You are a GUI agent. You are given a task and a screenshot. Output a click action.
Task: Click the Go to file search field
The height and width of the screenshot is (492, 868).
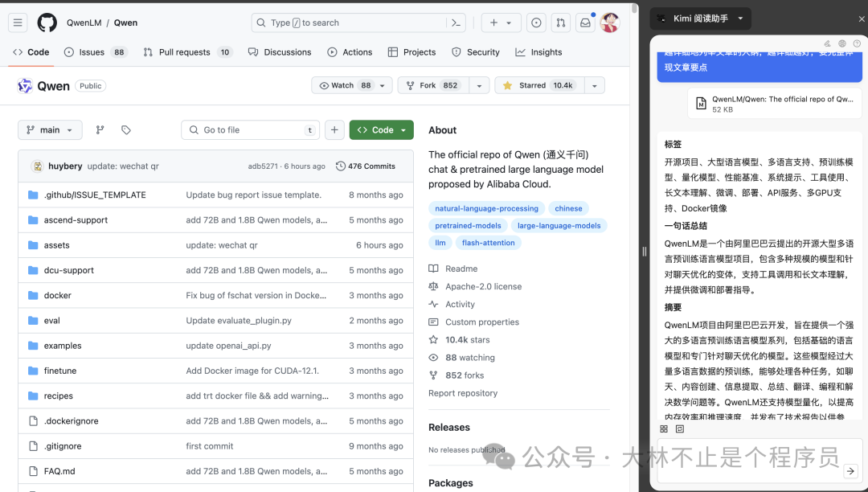[250, 129]
